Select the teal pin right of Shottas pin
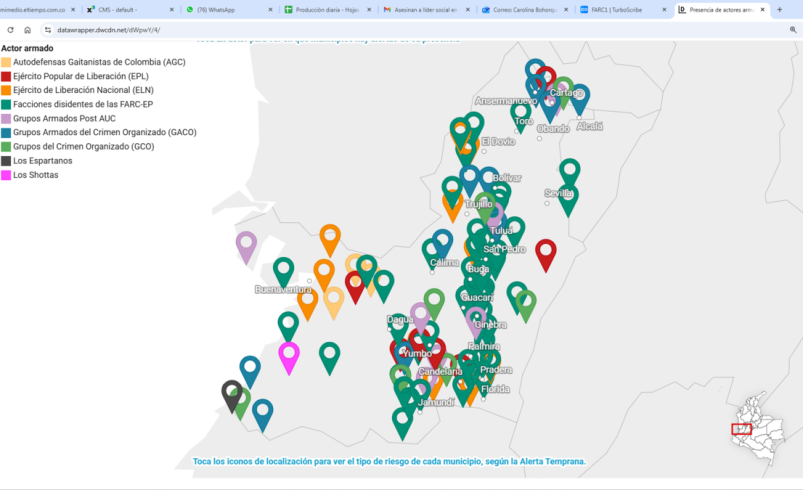The height and width of the screenshot is (490, 803). pyautogui.click(x=329, y=354)
